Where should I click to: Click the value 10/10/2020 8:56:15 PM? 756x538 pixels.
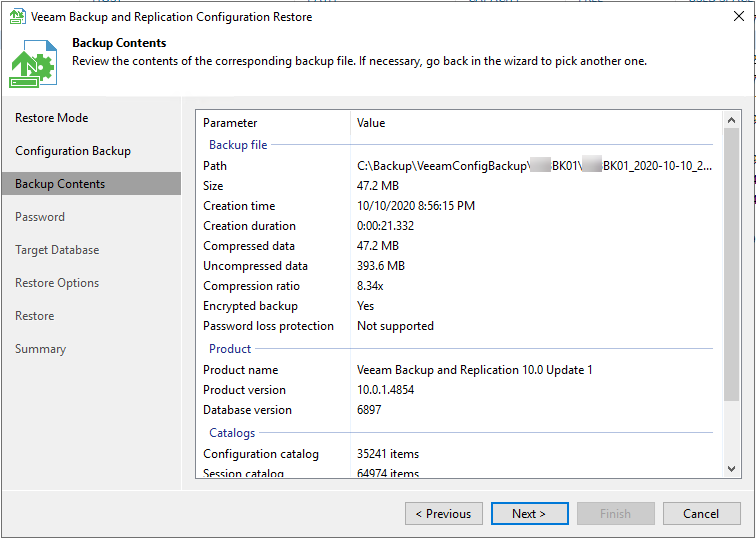coord(416,206)
